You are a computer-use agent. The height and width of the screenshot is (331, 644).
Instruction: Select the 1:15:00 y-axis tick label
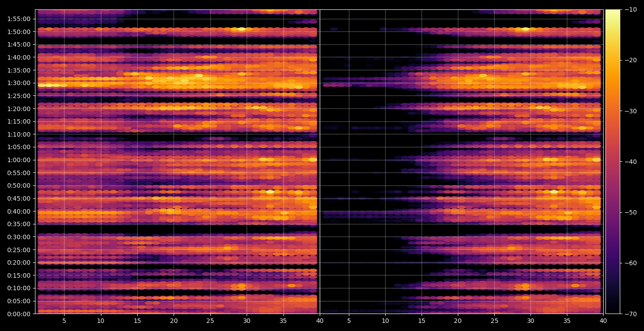coord(19,121)
